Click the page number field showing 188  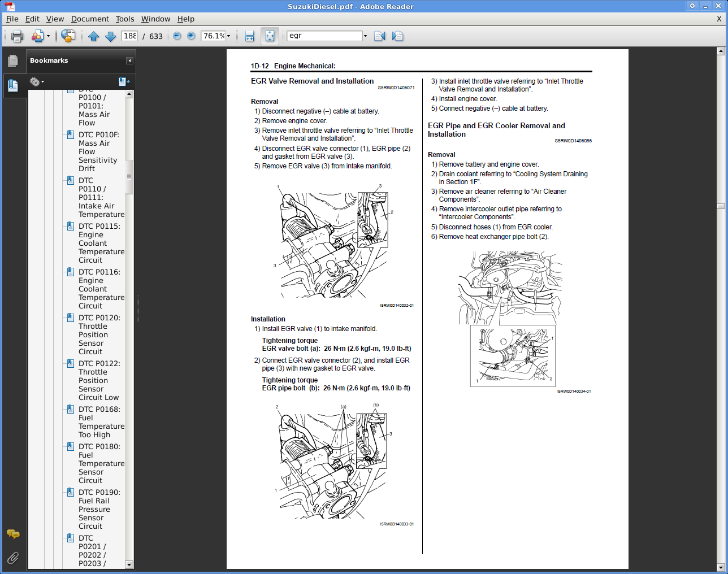click(130, 36)
